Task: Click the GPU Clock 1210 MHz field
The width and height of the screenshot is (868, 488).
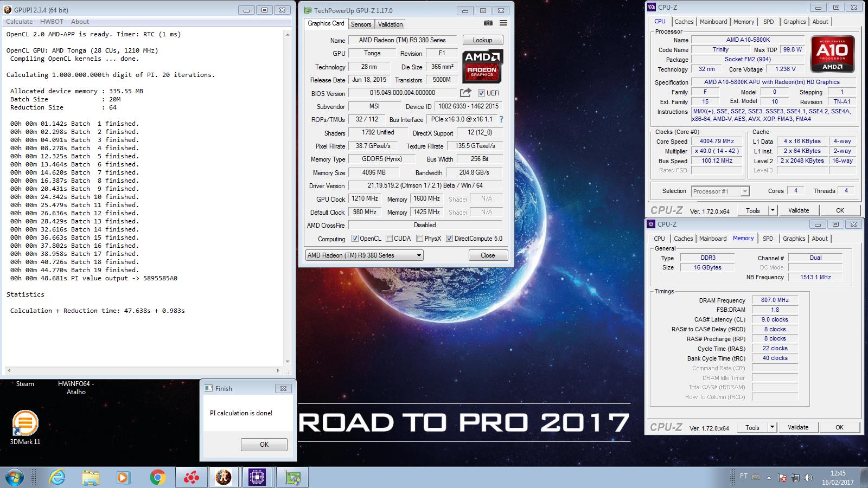Action: pos(365,198)
